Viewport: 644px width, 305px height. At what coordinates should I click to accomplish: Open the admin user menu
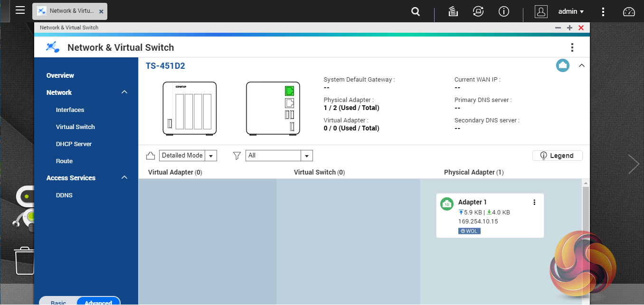(x=571, y=12)
